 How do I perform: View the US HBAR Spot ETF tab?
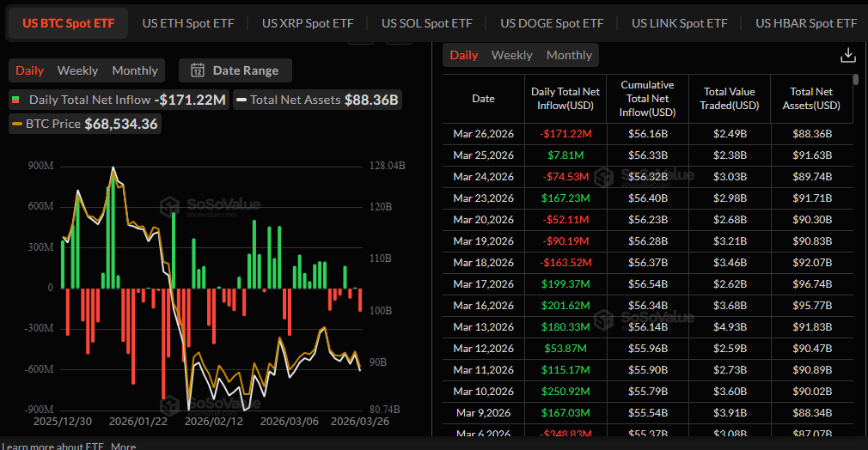click(x=805, y=23)
